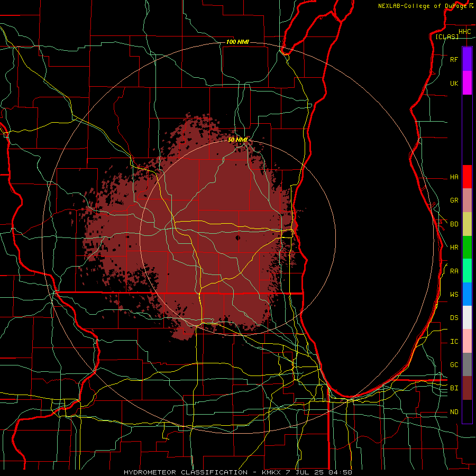Click the RF legend label
The height and width of the screenshot is (476, 476).
[x=454, y=59]
